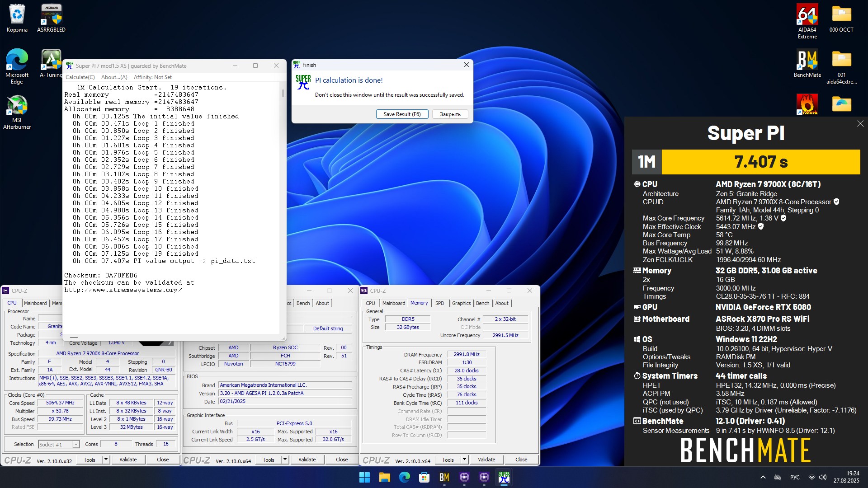868x488 pixels.
Task: Open the Socket #1 selection dropdown
Action: tap(59, 445)
